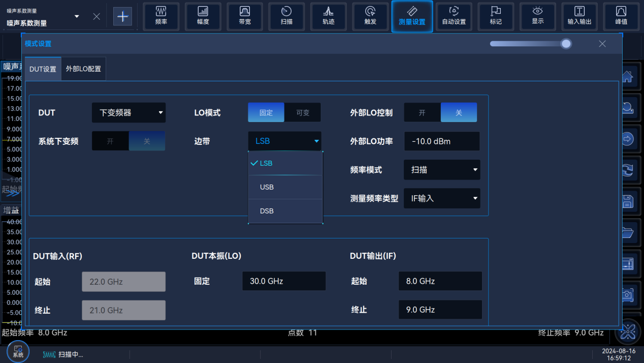Enable 外部LO控制 by selecting 开

[422, 112]
